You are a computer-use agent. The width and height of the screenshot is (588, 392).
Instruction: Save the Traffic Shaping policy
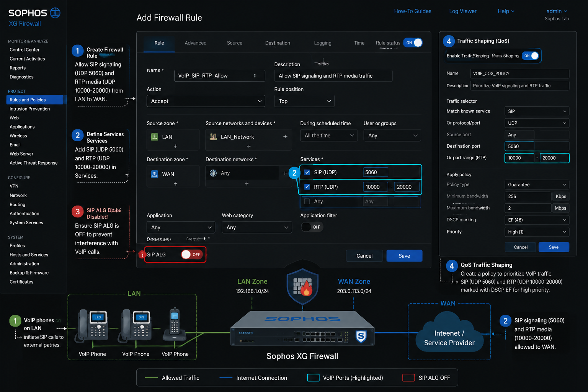tap(554, 247)
